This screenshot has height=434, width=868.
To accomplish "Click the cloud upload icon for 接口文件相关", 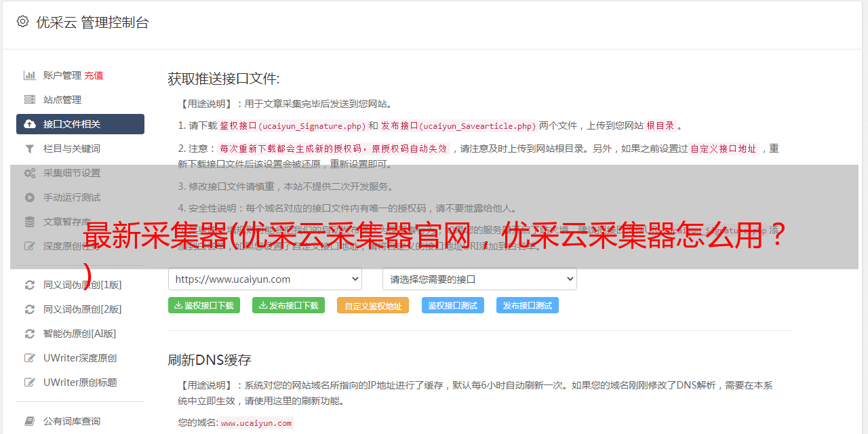I will tap(30, 124).
